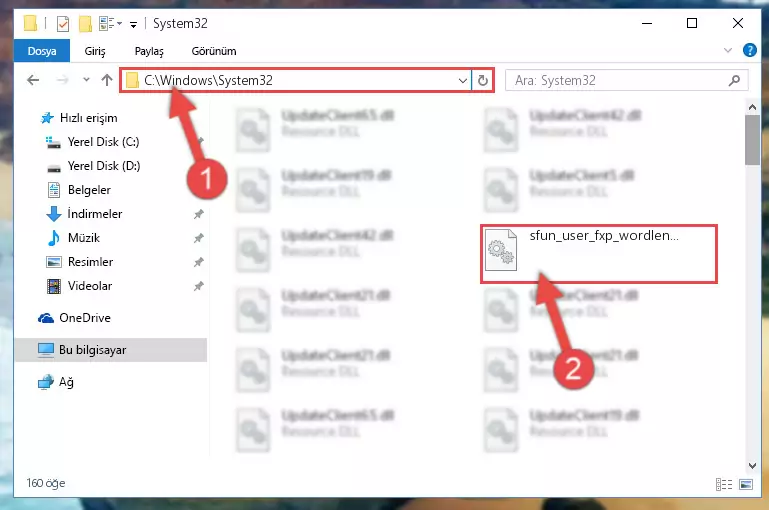Click the file list scrollbar up arrow
This screenshot has height=510, width=769.
point(752,106)
